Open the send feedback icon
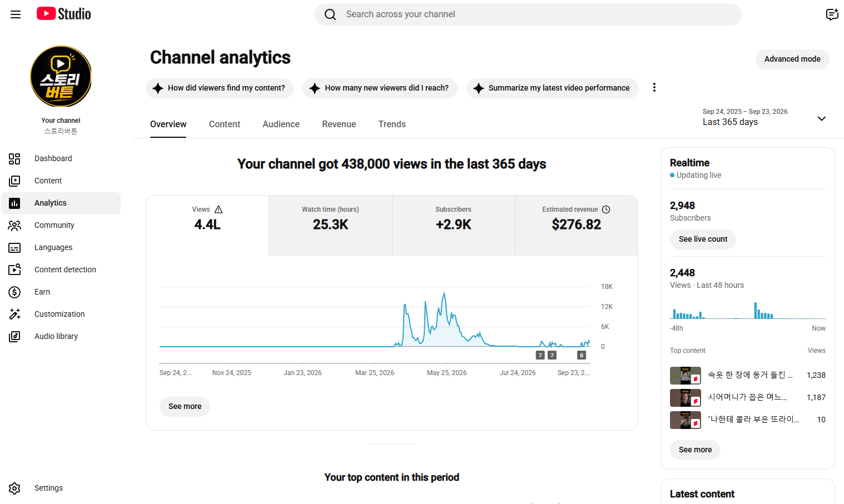844x504 pixels. tap(832, 14)
